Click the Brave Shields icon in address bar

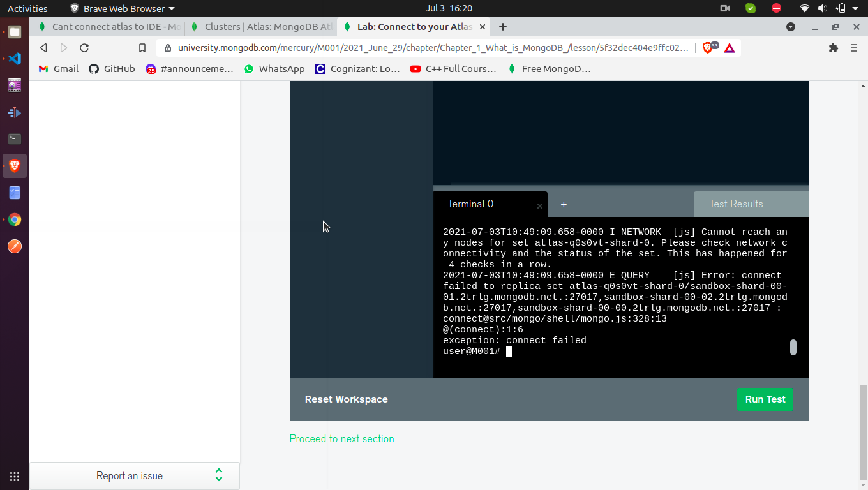[x=708, y=48]
